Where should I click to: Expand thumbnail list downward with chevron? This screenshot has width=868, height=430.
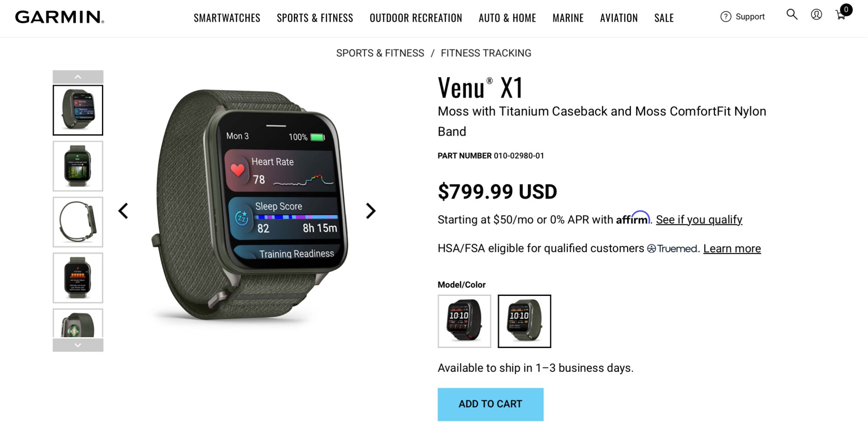point(78,345)
